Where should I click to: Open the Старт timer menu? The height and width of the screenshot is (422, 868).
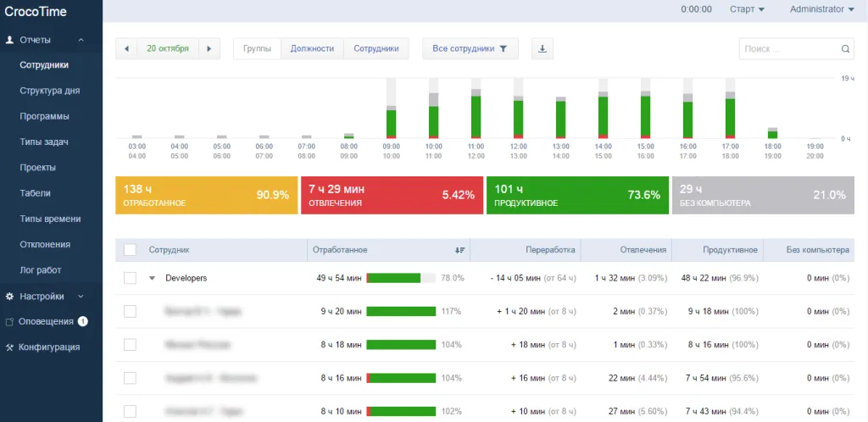747,9
